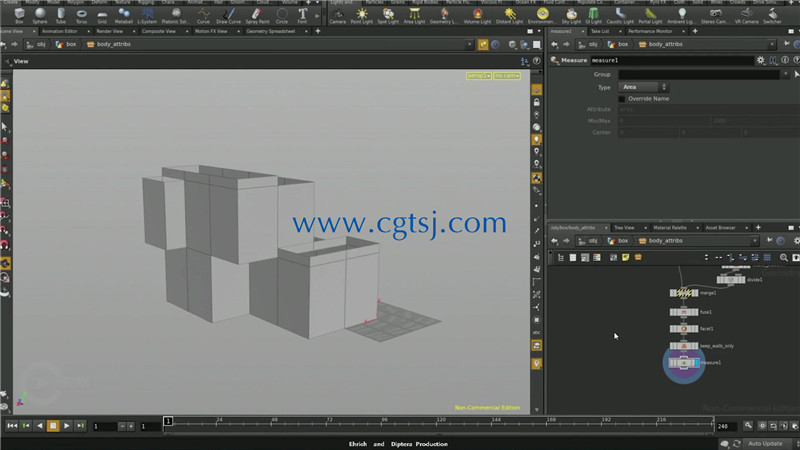
Task: Add an Ambient Light
Action: coord(682,16)
